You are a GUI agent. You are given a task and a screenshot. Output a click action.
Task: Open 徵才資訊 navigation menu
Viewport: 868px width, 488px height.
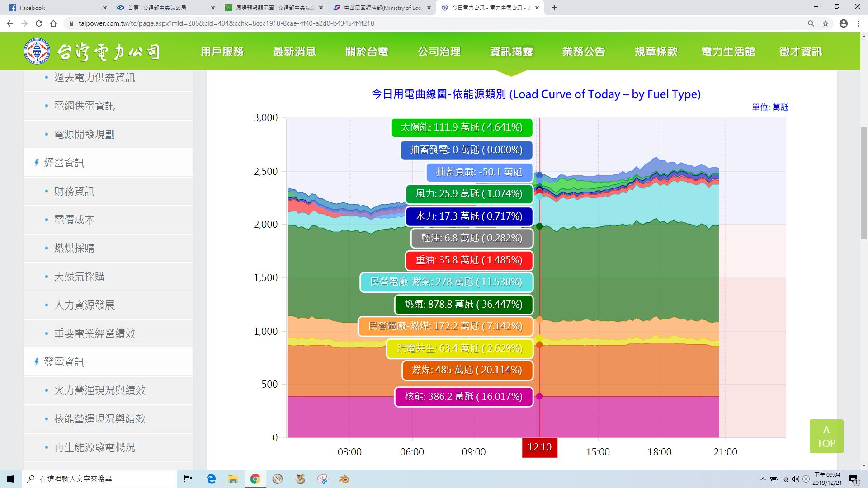801,52
